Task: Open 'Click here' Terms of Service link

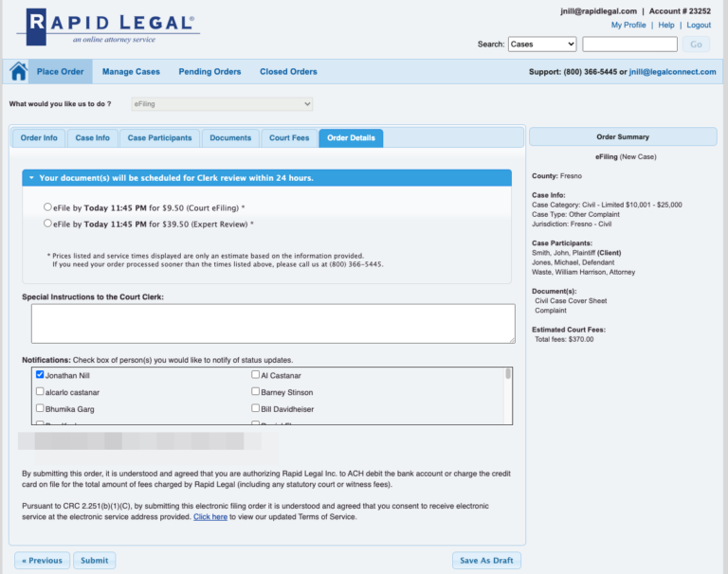Action: (x=210, y=517)
